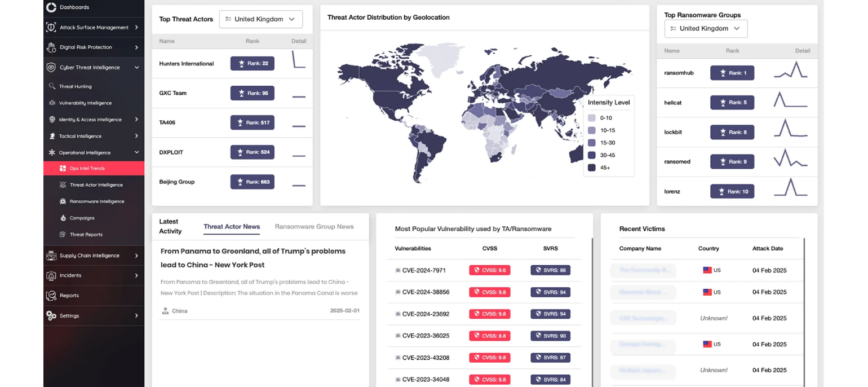This screenshot has width=868, height=387.
Task: Open Top Ransomware Groups United Kingdom dropdown
Action: 706,29
